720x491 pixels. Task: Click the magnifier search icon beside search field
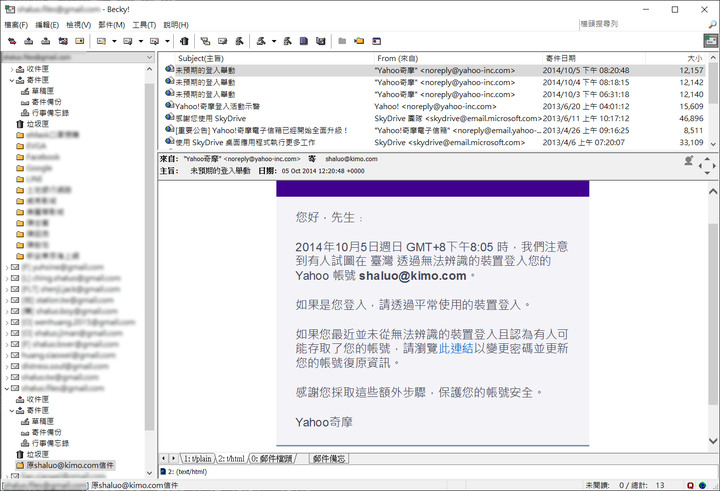coord(713,24)
